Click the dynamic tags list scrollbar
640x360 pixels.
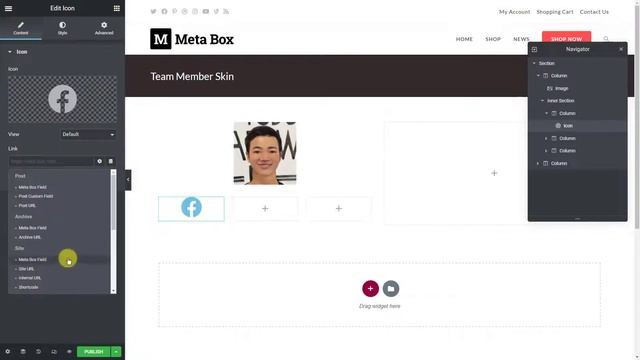click(x=113, y=202)
